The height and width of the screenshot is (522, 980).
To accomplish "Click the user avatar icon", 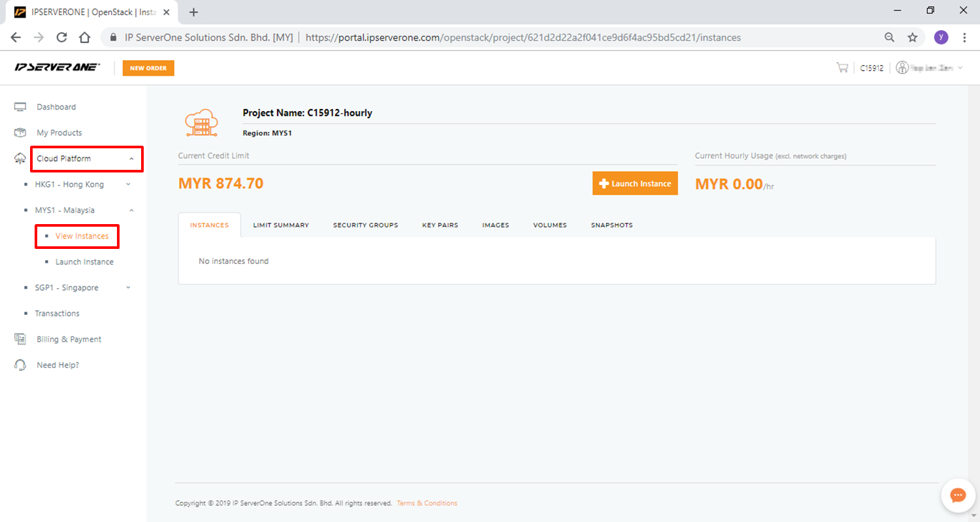I will pos(902,67).
